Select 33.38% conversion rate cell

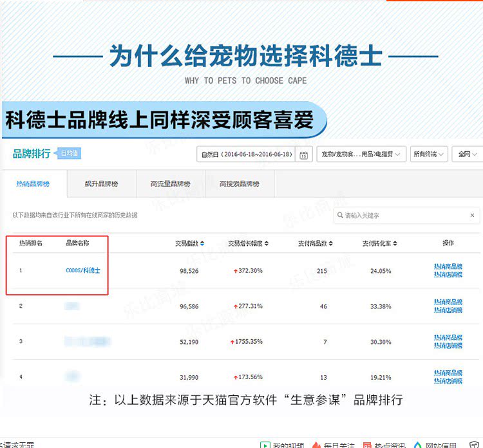(x=381, y=306)
